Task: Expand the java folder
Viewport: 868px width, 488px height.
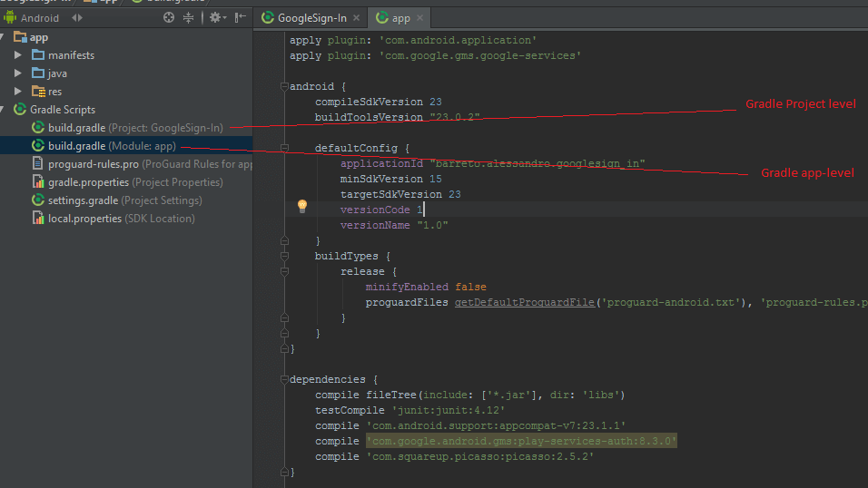Action: [18, 73]
